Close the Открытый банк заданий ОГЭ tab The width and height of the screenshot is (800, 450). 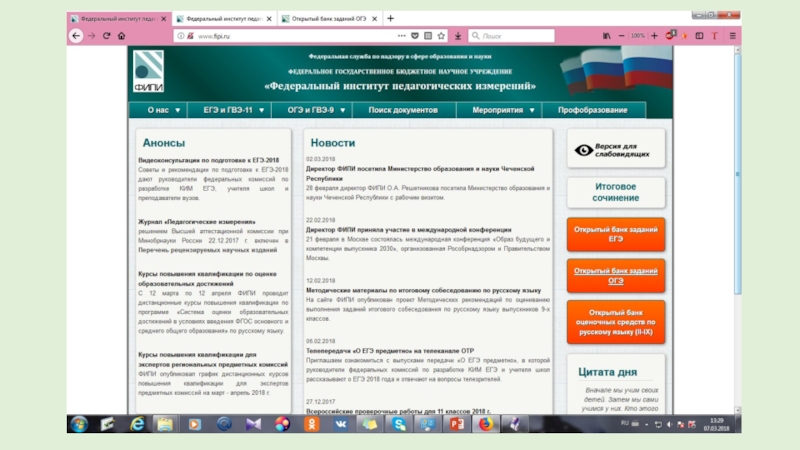click(x=374, y=19)
